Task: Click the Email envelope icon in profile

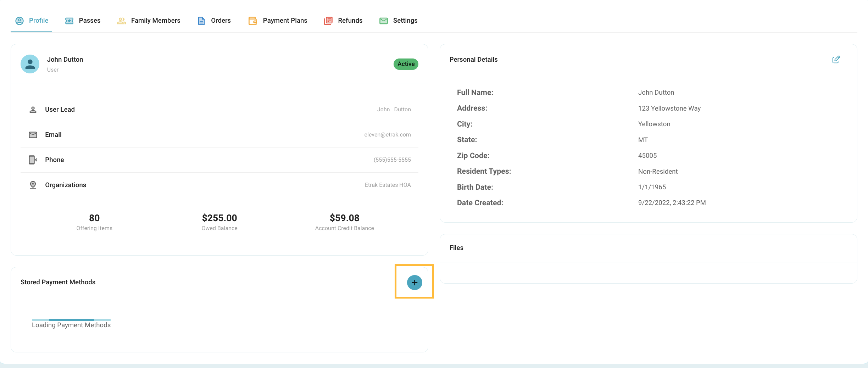Action: [33, 135]
